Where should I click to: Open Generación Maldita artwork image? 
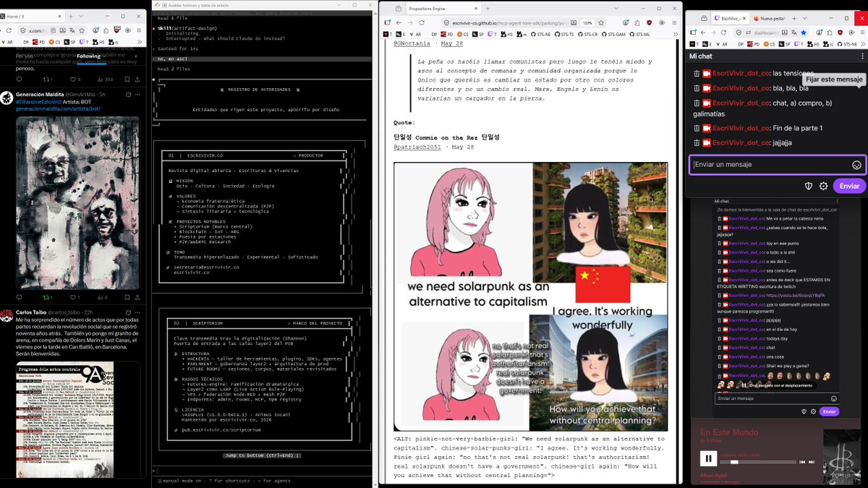(77, 202)
